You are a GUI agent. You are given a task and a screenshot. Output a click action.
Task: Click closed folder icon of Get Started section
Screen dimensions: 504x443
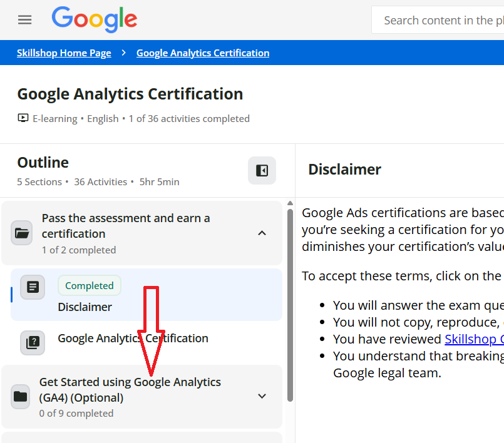[x=21, y=397]
